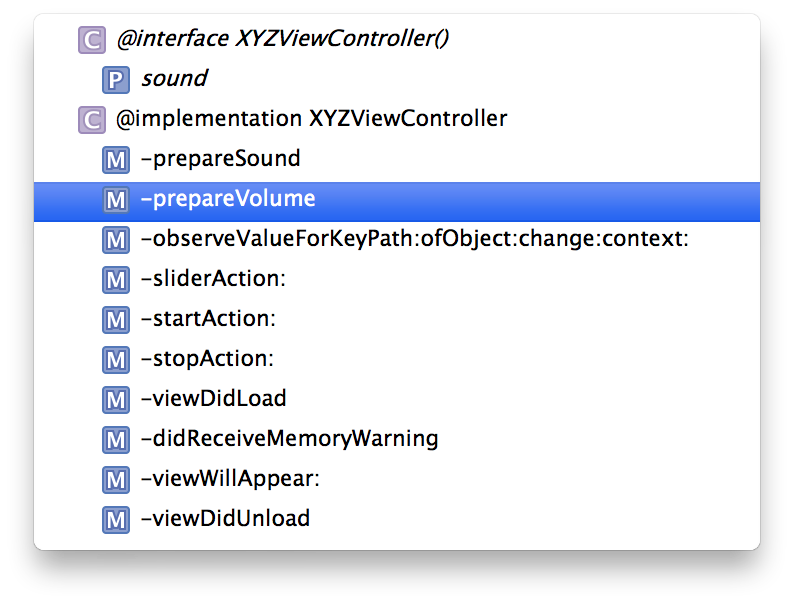This screenshot has height=604, width=794.
Task: Open the -startAction: method
Action: (208, 319)
